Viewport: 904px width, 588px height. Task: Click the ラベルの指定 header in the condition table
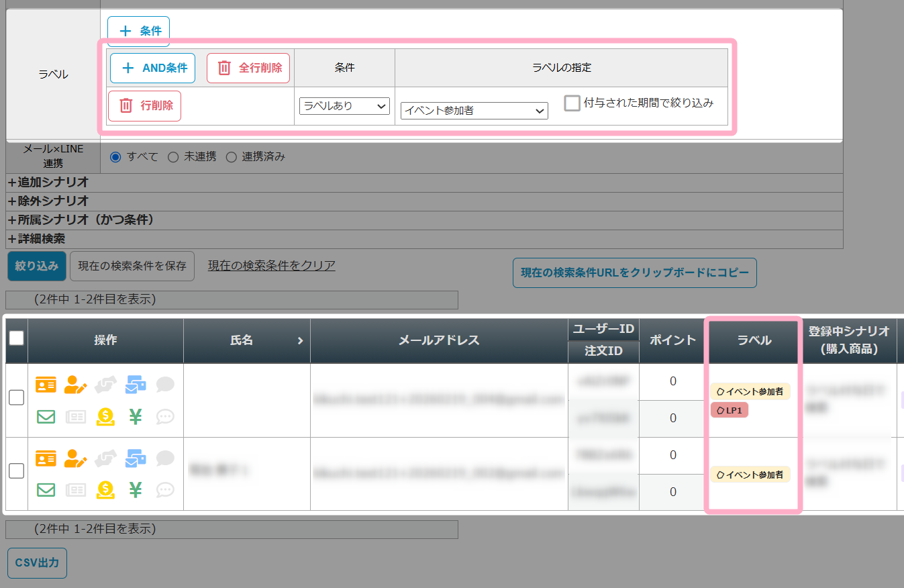[562, 68]
